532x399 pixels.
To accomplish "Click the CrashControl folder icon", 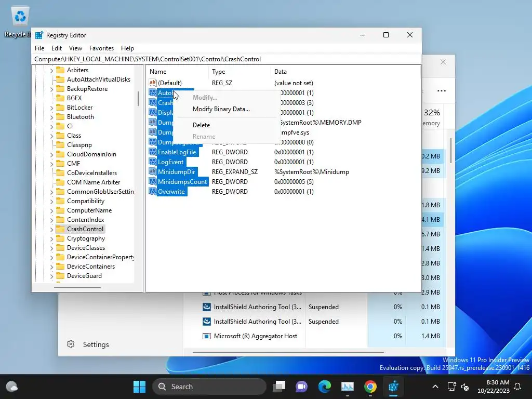I will pos(60,229).
